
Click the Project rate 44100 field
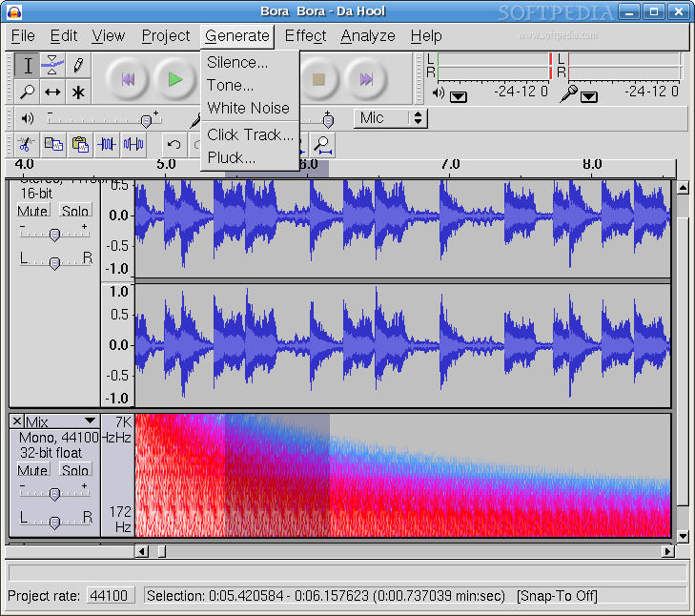pyautogui.click(x=111, y=595)
